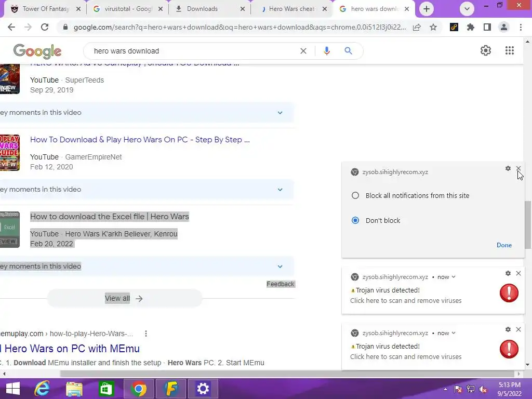Click the horizontal page scrollbar thumb
This screenshot has width=532, height=399.
point(287,374)
